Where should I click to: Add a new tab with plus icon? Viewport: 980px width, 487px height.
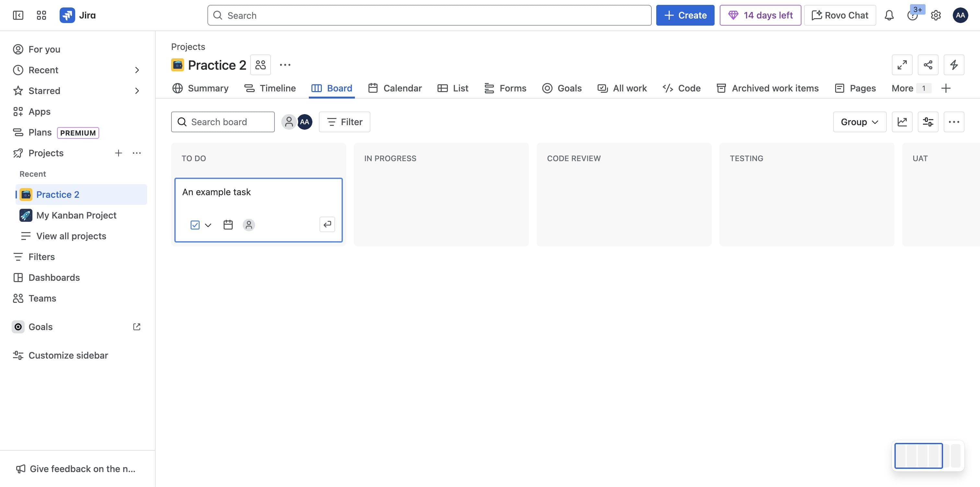tap(946, 88)
